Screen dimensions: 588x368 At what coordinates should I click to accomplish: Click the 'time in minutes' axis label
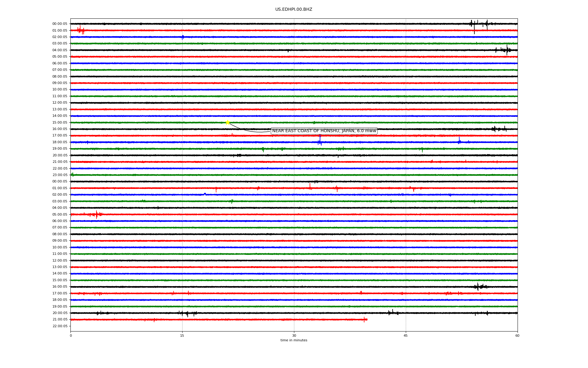(294, 340)
